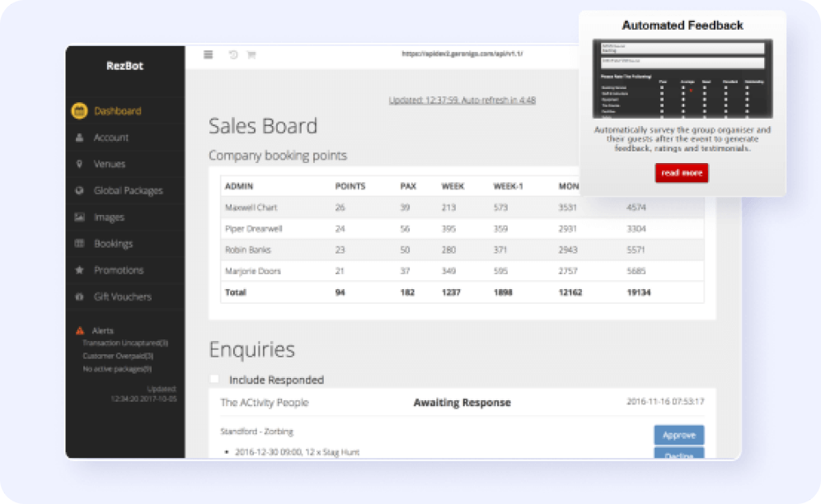Click the Dashboard calendar icon in sidebar
Screen dimensions: 821x504
click(79, 111)
